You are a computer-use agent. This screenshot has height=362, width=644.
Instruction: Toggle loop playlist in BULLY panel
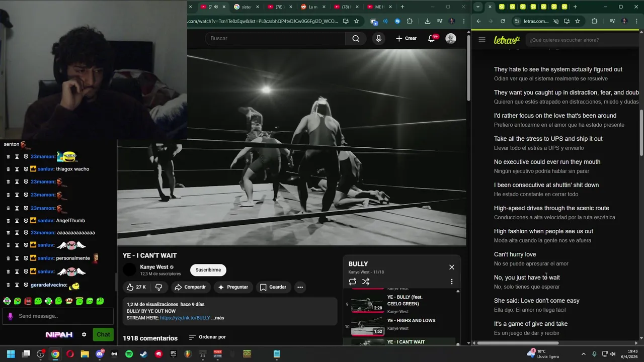point(352,282)
